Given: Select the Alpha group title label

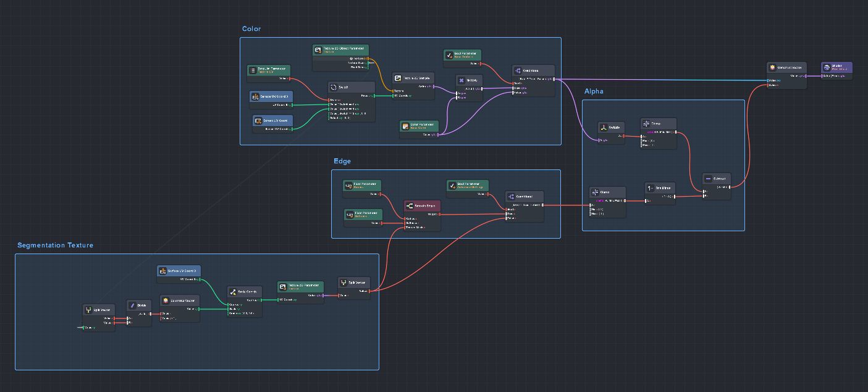Looking at the screenshot, I should pos(594,92).
